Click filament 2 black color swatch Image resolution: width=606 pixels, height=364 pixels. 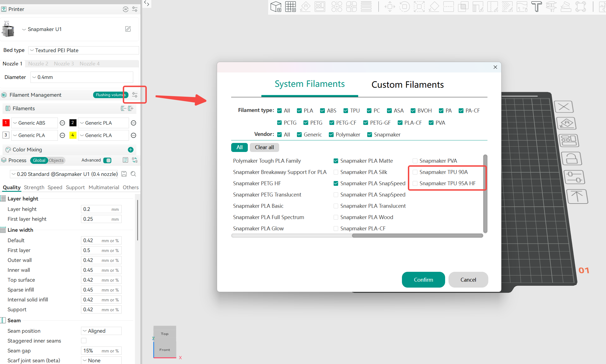73,123
